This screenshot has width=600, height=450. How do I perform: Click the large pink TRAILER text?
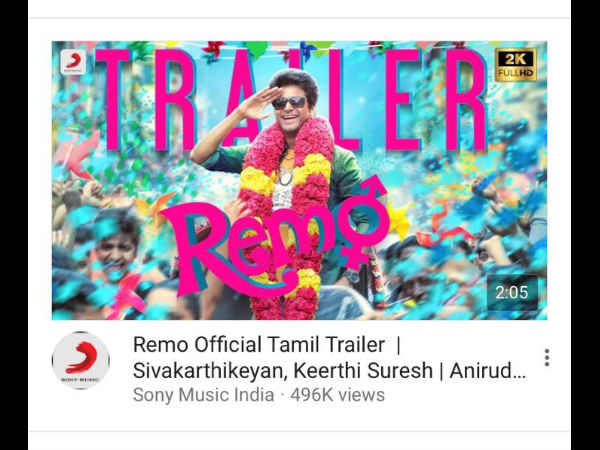click(x=291, y=99)
